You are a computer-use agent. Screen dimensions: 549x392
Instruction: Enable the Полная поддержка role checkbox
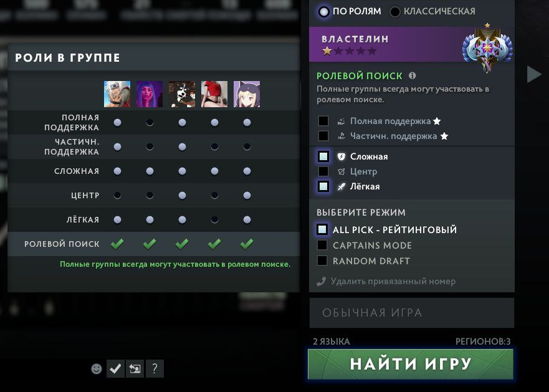click(x=323, y=121)
